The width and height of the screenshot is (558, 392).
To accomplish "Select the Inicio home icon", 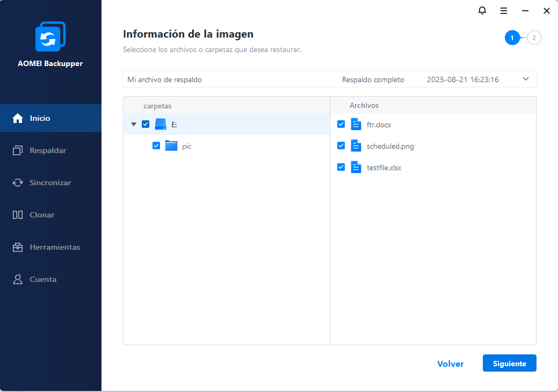I will [x=17, y=118].
